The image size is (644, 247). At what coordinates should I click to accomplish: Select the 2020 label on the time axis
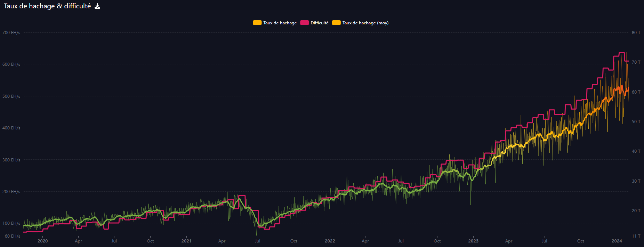coord(42,241)
